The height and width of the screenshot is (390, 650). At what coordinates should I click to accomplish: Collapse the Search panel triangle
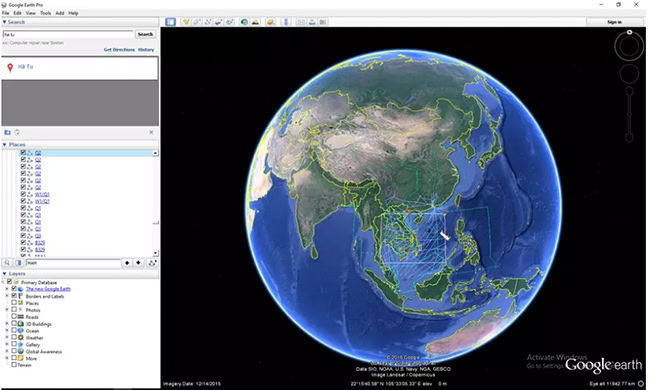pyautogui.click(x=5, y=22)
